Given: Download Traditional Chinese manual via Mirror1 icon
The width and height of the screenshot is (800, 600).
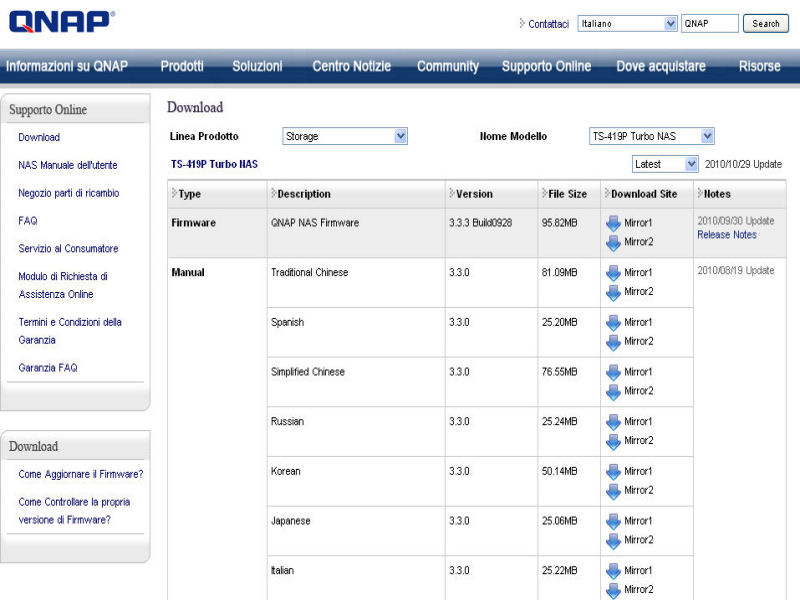Looking at the screenshot, I should [613, 272].
